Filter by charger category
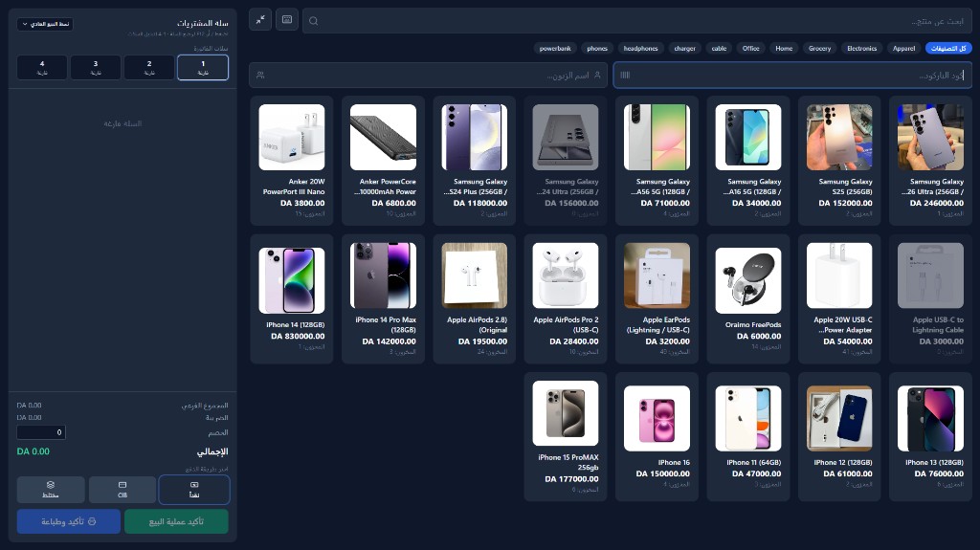 point(684,48)
